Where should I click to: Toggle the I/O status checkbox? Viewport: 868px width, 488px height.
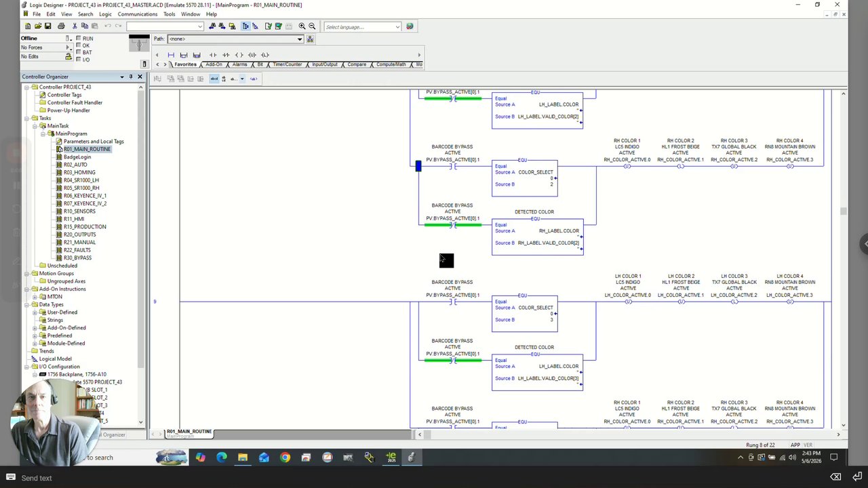(79, 59)
